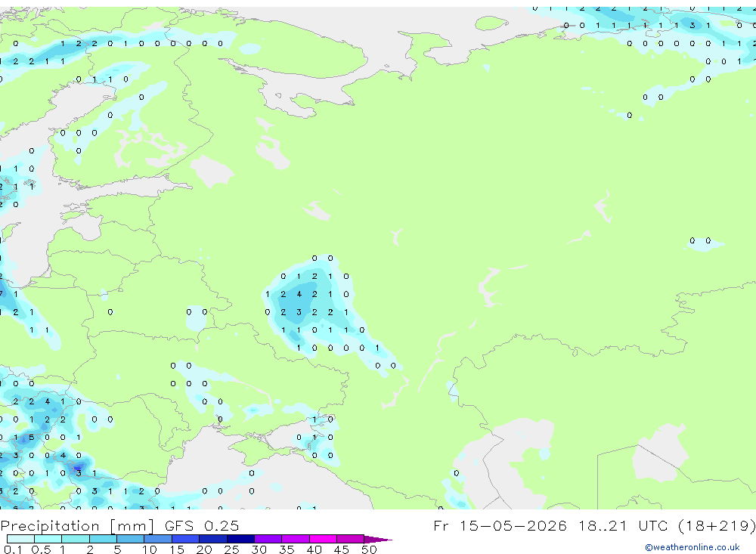The image size is (756, 554).
Task: Click the "Precipitation [mm]" title text
Action: pos(77,526)
